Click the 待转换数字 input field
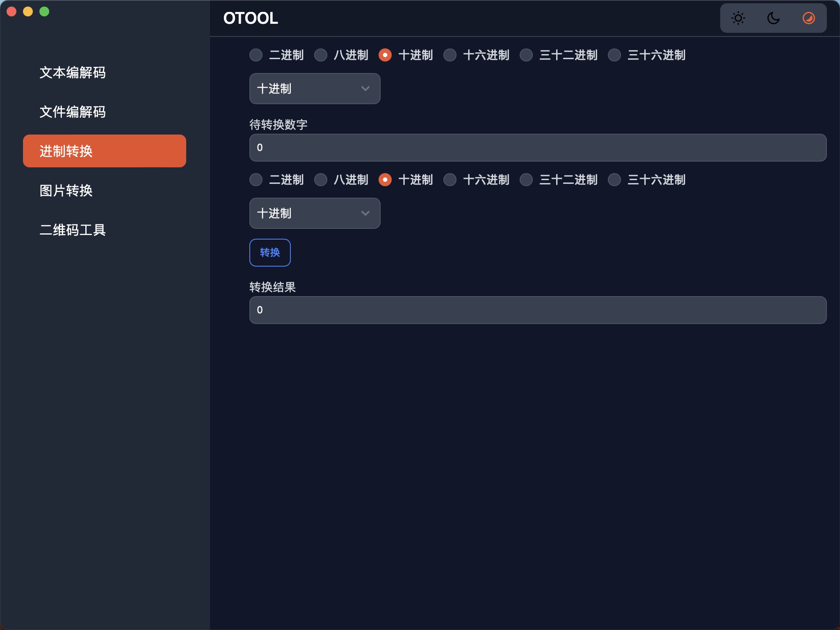The width and height of the screenshot is (840, 630). (x=537, y=148)
